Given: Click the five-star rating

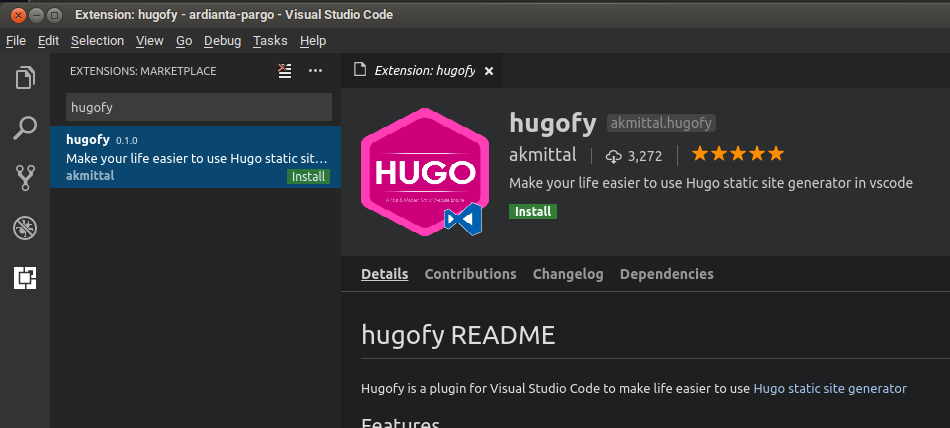Looking at the screenshot, I should click(x=737, y=154).
